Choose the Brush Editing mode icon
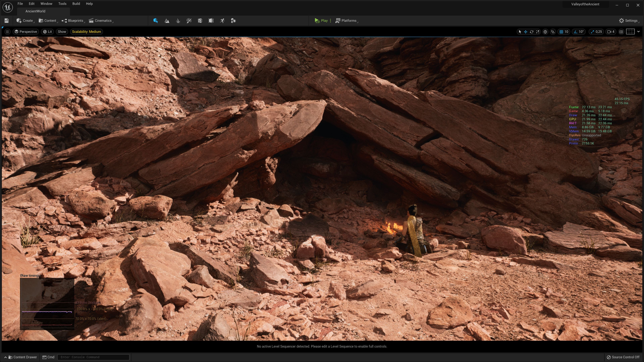Screen dimensions: 644x362 coord(211,21)
